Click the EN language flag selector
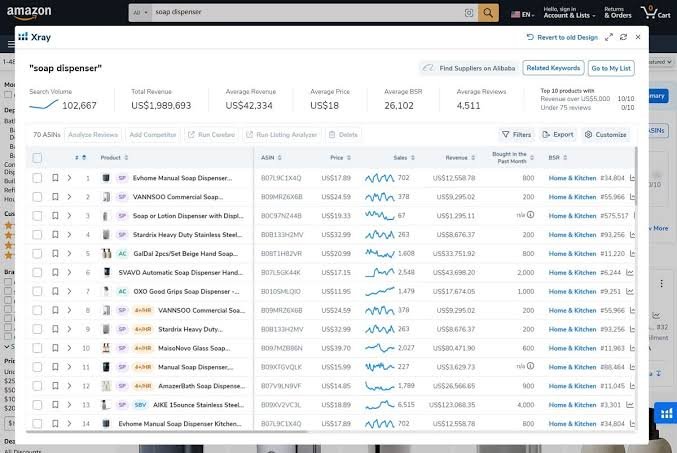The width and height of the screenshot is (677, 453). (523, 14)
